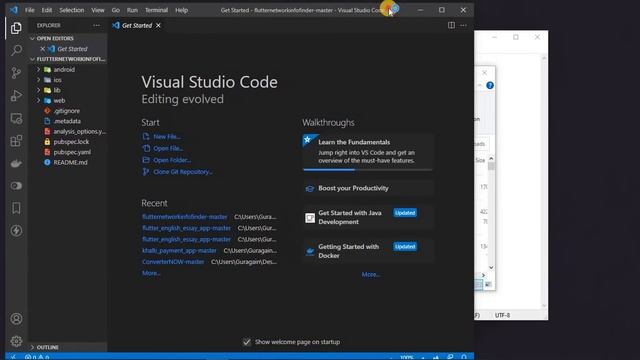This screenshot has width=640, height=360.
Task: Open Getting Started with Docker walkthrough
Action: coord(367,251)
